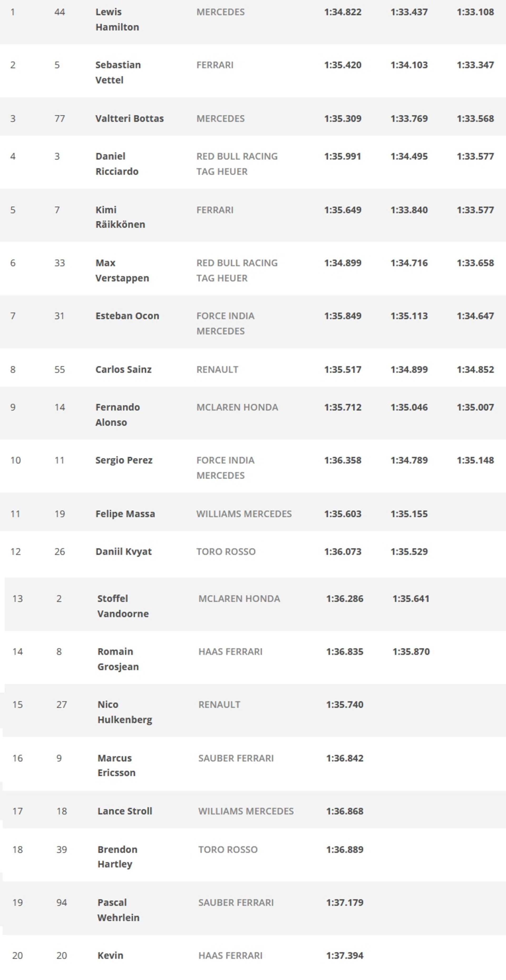The height and width of the screenshot is (980, 506).
Task: Open Fernando Alonso driver entry
Action: click(118, 415)
